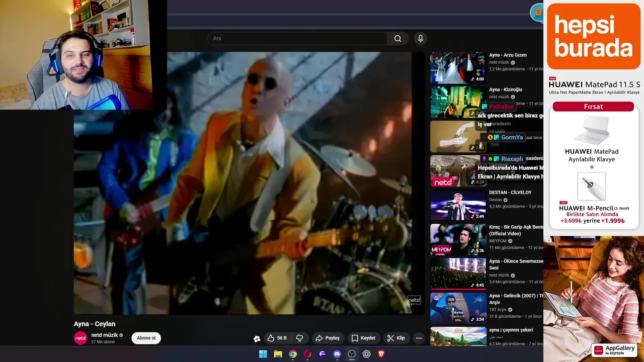Screen dimensions: 644x362
Task: Click the 'DESTAN - CİLVELOY' title text
Action: point(510,193)
